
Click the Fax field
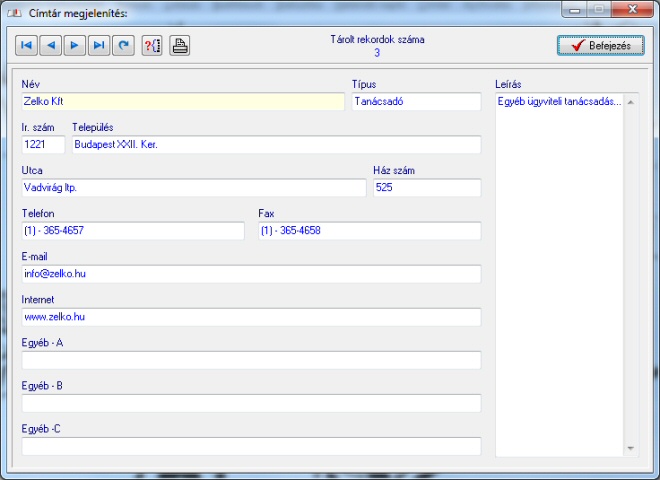(x=370, y=231)
